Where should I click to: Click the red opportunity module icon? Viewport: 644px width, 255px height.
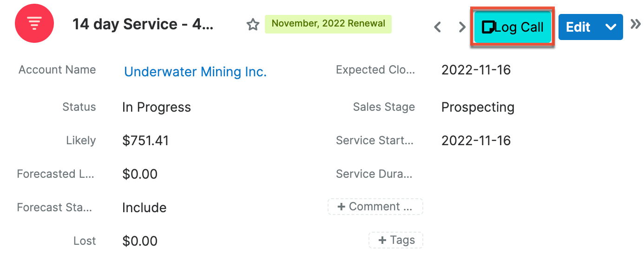(34, 23)
